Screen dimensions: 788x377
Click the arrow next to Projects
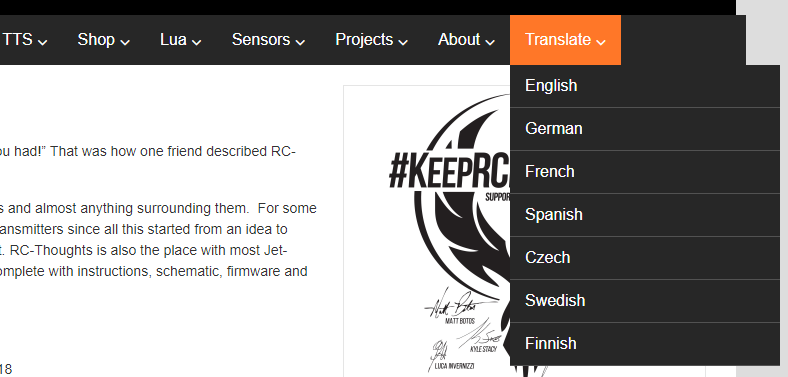coord(403,42)
